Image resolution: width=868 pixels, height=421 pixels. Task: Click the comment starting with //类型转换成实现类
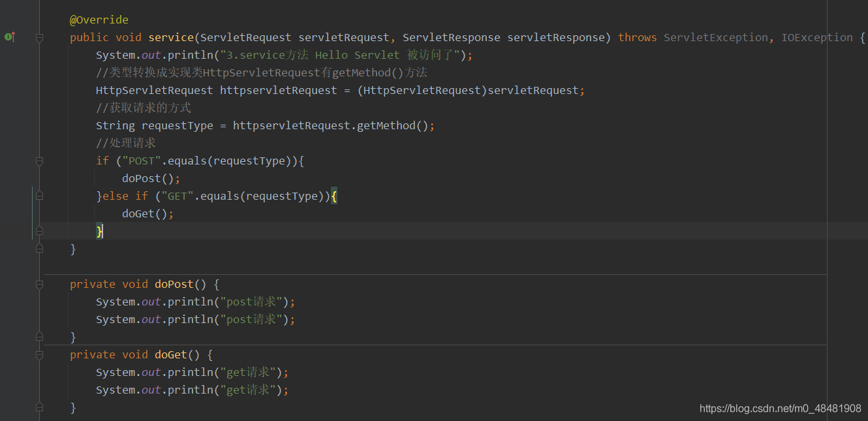[262, 72]
